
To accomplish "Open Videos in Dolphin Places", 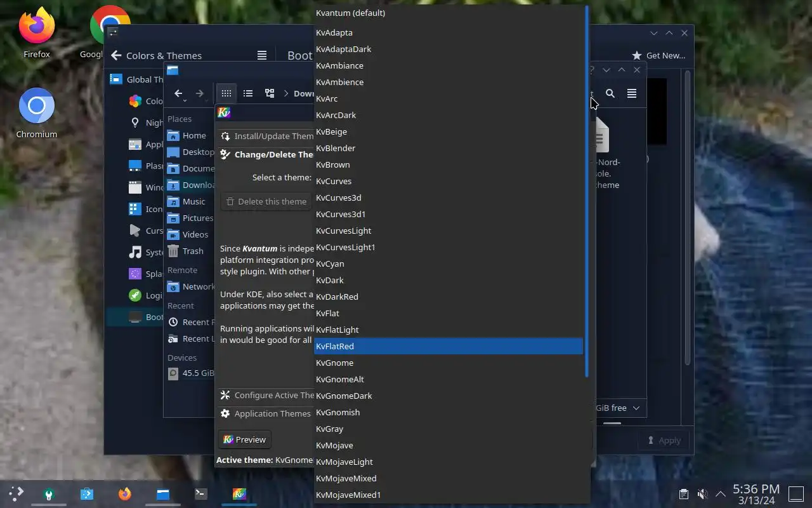I will pos(190,234).
